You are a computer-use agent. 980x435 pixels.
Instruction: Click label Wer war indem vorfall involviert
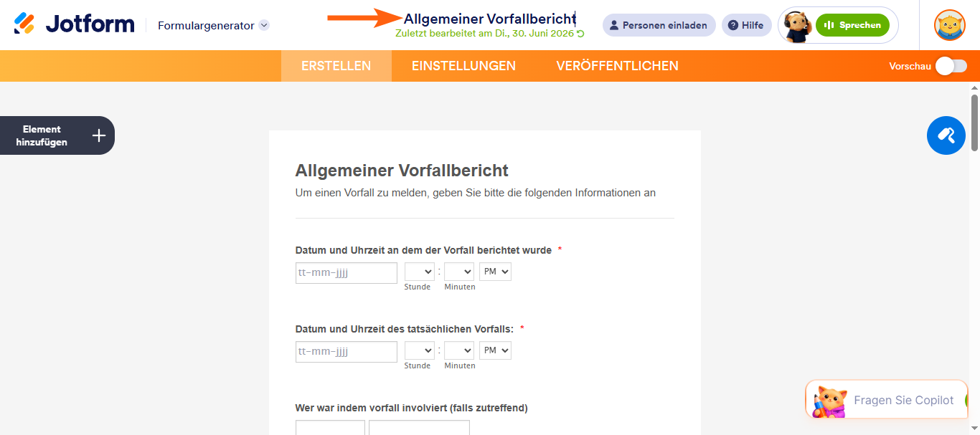[411, 408]
